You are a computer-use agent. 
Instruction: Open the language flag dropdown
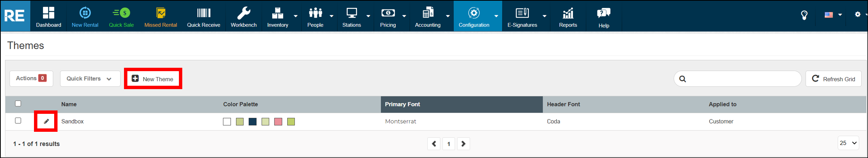pyautogui.click(x=833, y=15)
